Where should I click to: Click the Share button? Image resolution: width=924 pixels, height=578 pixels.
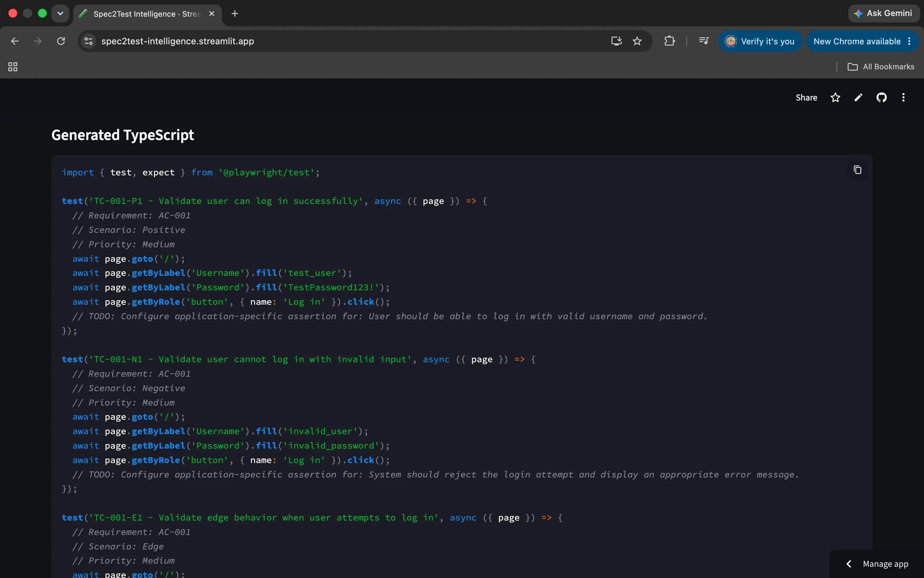coord(806,98)
